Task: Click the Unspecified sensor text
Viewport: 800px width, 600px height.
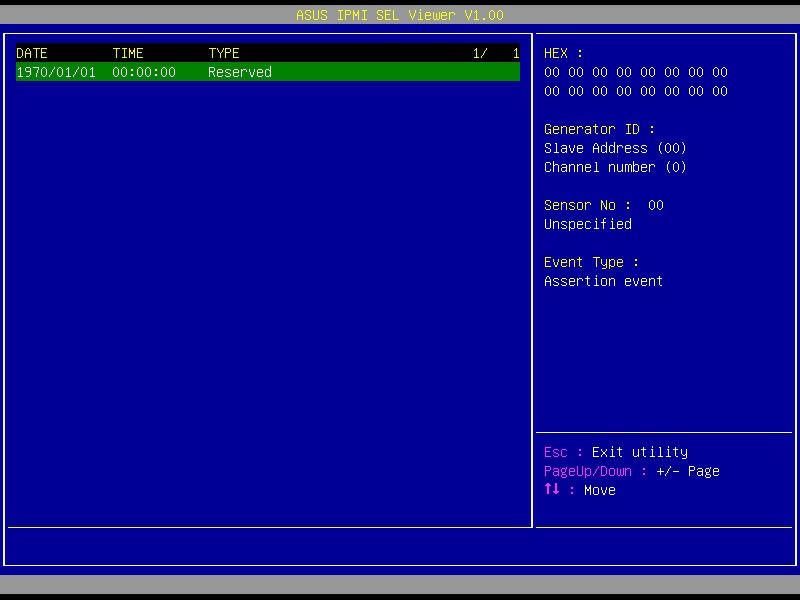Action: [x=588, y=224]
